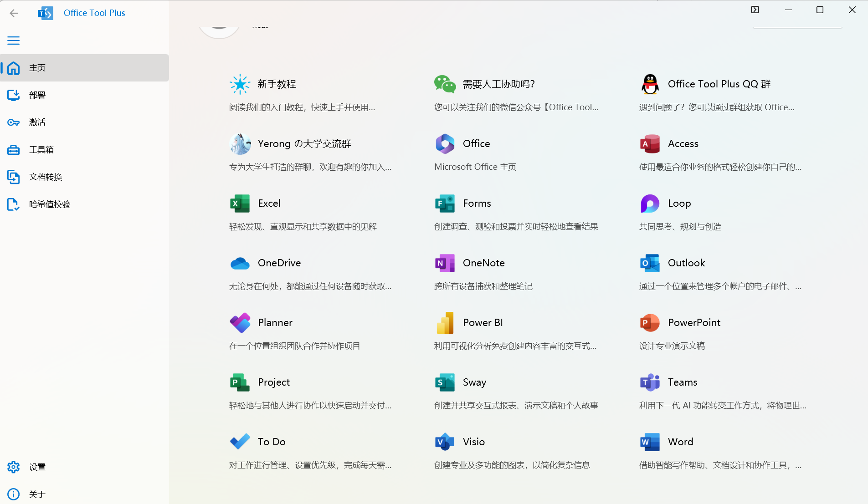Click the Teams icon
868x504 pixels.
click(x=650, y=382)
